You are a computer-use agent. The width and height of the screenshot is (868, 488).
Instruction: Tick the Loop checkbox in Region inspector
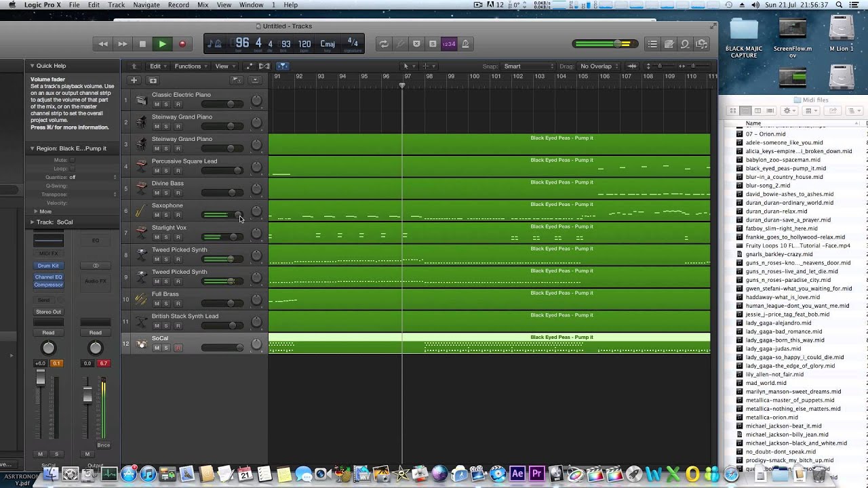pos(73,168)
